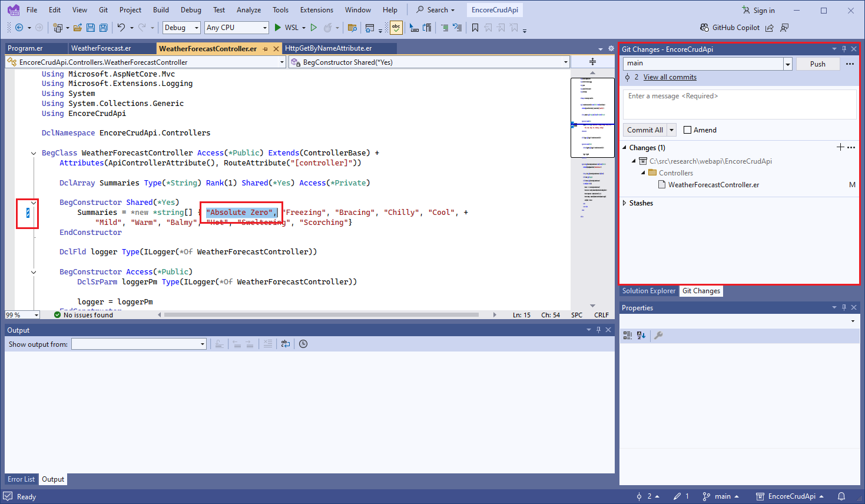Switch to the Program.er editor tab

point(25,48)
